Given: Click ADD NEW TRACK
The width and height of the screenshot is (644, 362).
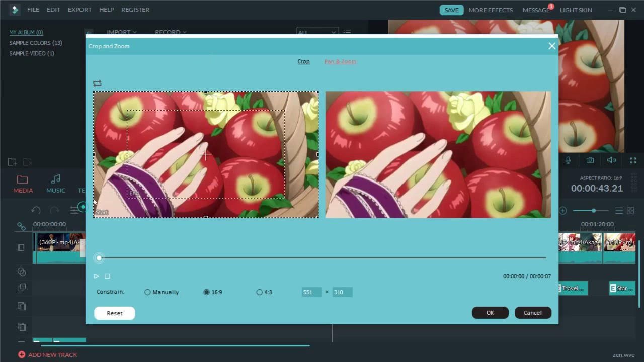Looking at the screenshot, I should click(48, 355).
